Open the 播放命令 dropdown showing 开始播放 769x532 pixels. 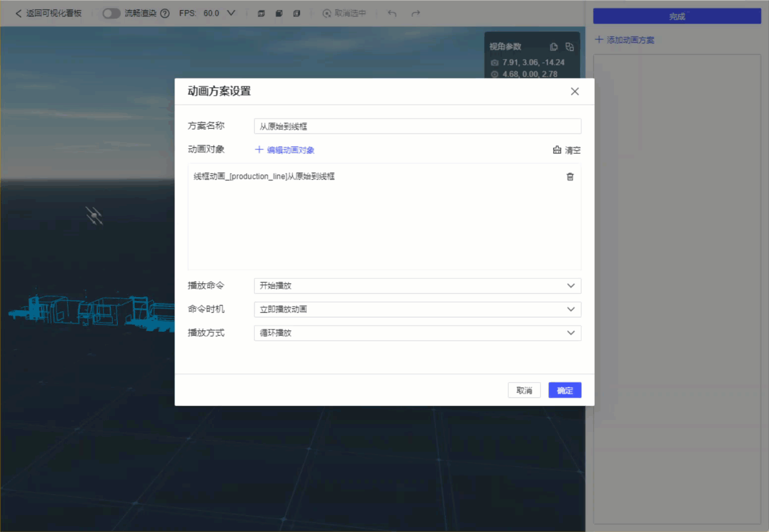pyautogui.click(x=570, y=286)
